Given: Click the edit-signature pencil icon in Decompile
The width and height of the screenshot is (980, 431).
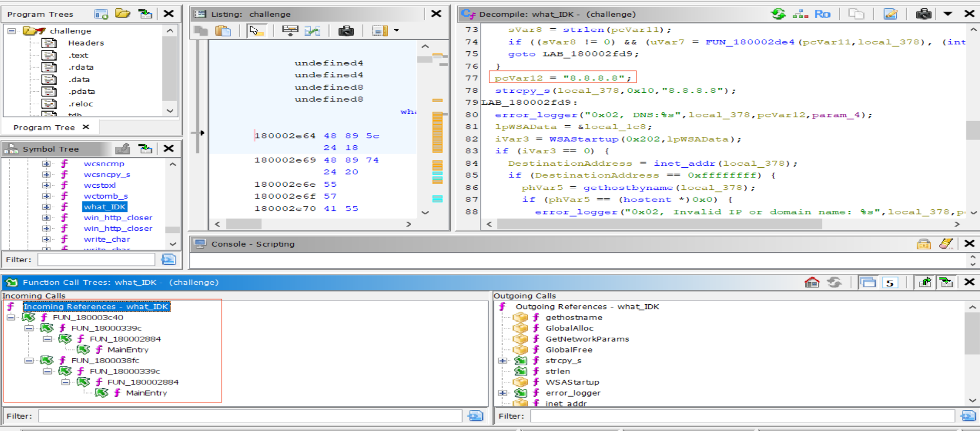Looking at the screenshot, I should pyautogui.click(x=890, y=14).
